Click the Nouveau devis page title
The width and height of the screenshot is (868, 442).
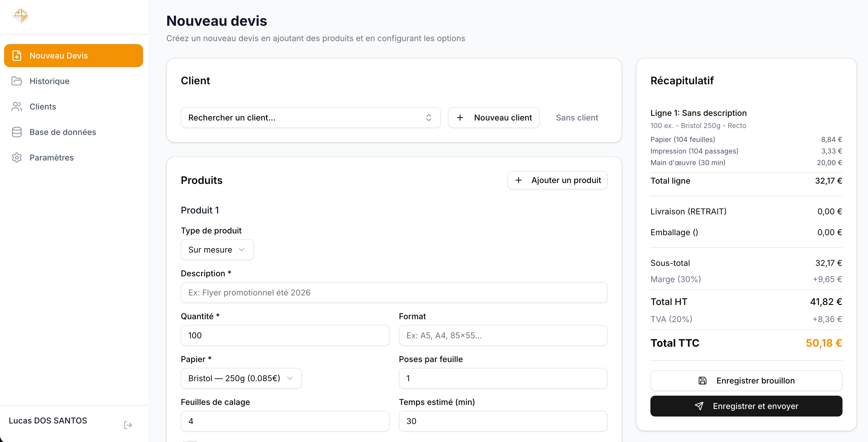[x=217, y=21]
